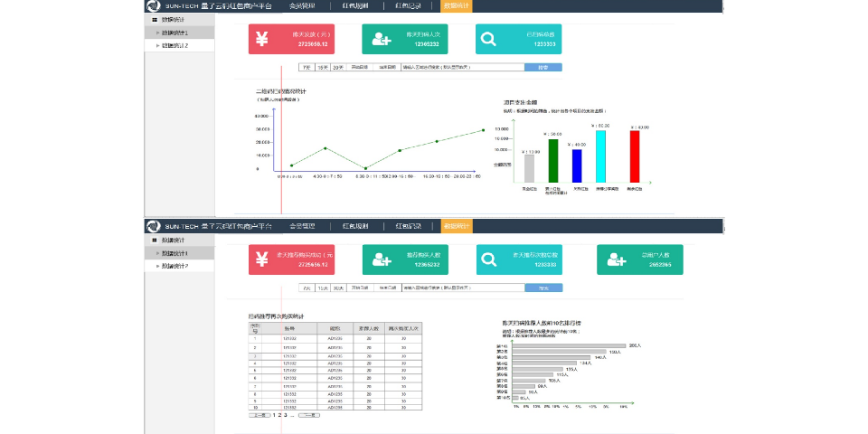Click the yen icon on the lower red card
Screen dimensions: 868x434
[x=262, y=259]
